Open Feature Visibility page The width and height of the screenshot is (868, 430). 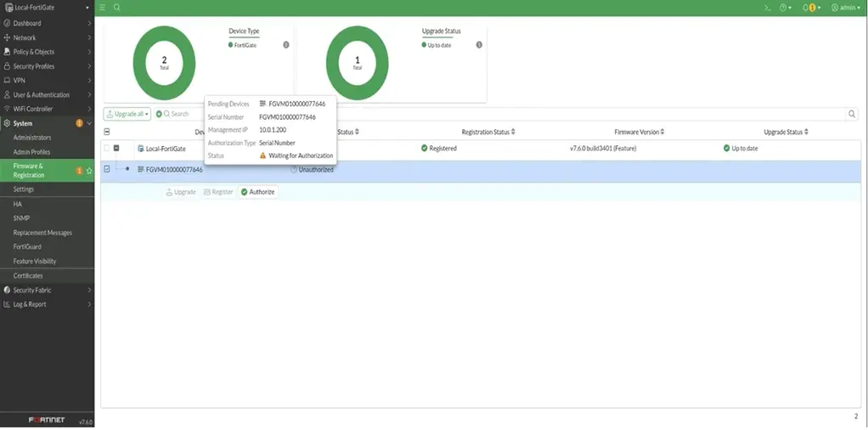coord(35,261)
